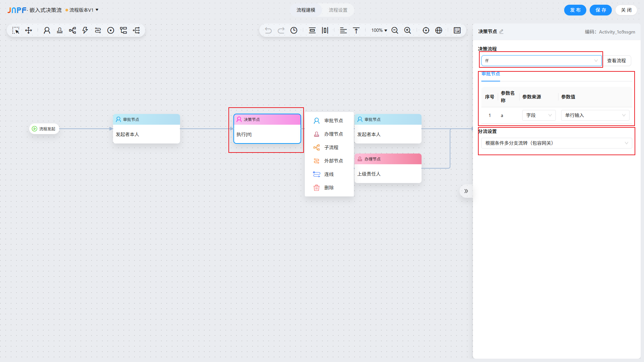The image size is (644, 362).
Task: Click the subprocess node toolbar icon
Action: pyautogui.click(x=72, y=31)
